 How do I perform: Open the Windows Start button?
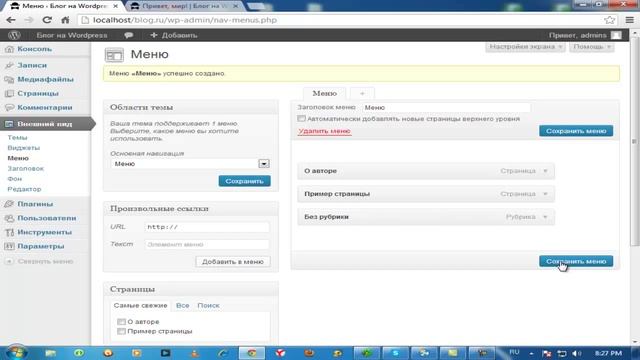17,352
